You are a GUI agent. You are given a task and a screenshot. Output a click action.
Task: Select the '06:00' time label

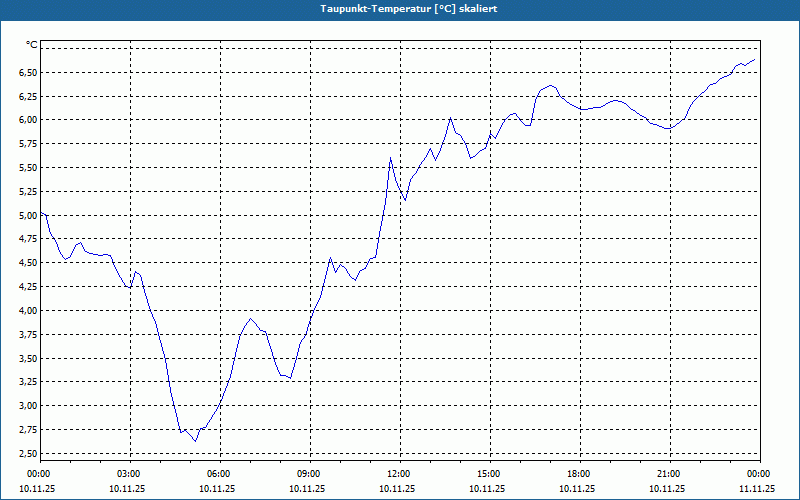pyautogui.click(x=220, y=474)
